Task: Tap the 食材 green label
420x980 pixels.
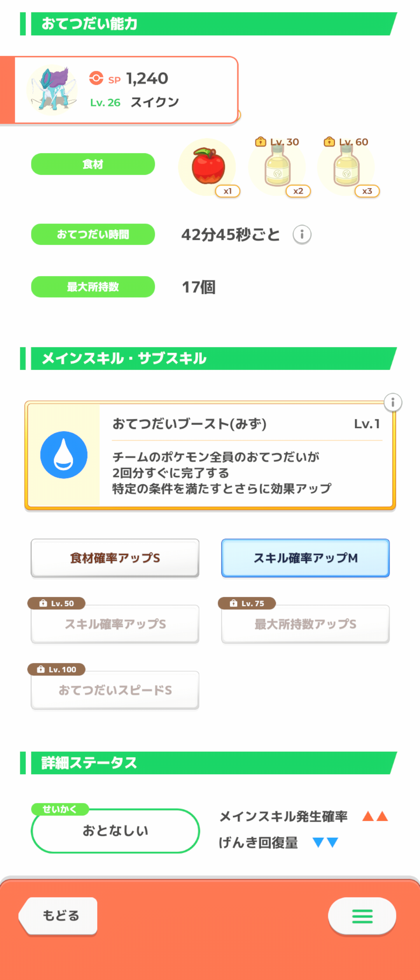Action: pos(93,164)
